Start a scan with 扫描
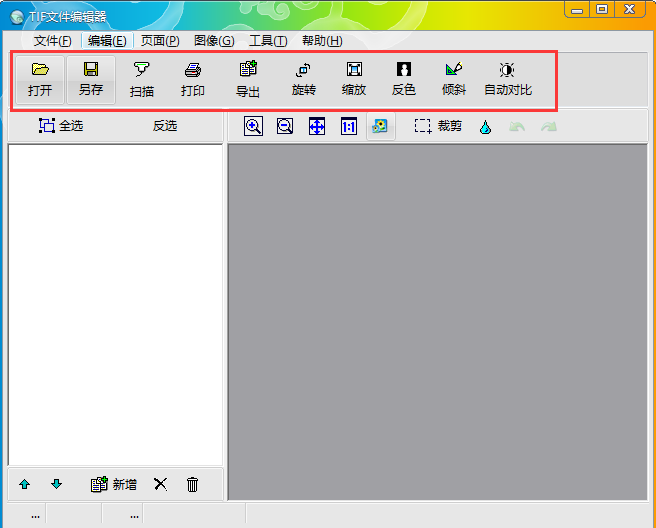This screenshot has width=656, height=528. 142,79
